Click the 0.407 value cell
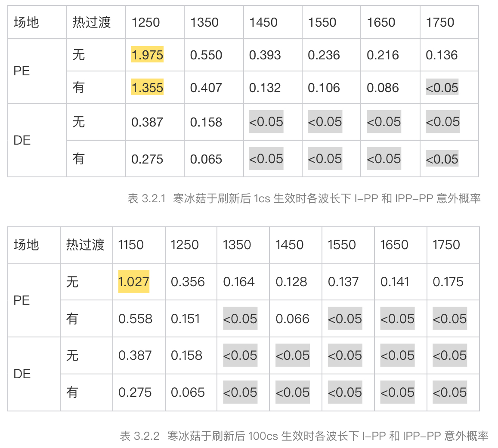The width and height of the screenshot is (498, 448). coord(206,88)
